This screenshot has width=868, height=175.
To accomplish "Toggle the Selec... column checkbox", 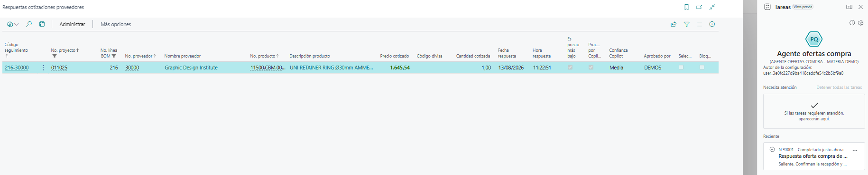I will (681, 68).
